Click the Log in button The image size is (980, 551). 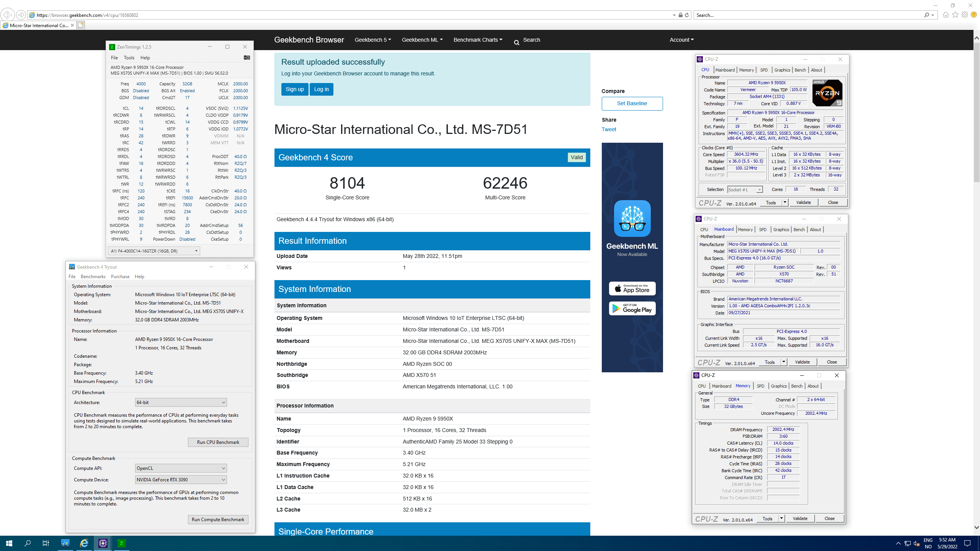click(322, 89)
